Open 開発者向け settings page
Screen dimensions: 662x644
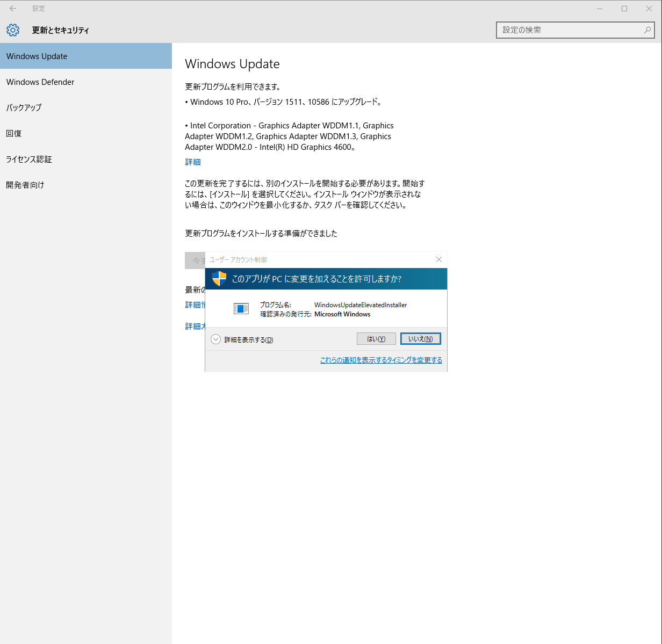86,185
